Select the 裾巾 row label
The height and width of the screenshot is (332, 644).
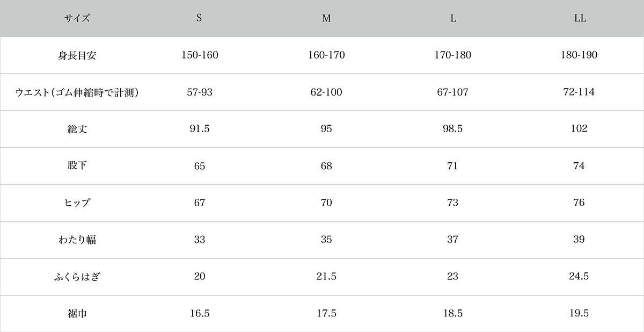tap(78, 313)
